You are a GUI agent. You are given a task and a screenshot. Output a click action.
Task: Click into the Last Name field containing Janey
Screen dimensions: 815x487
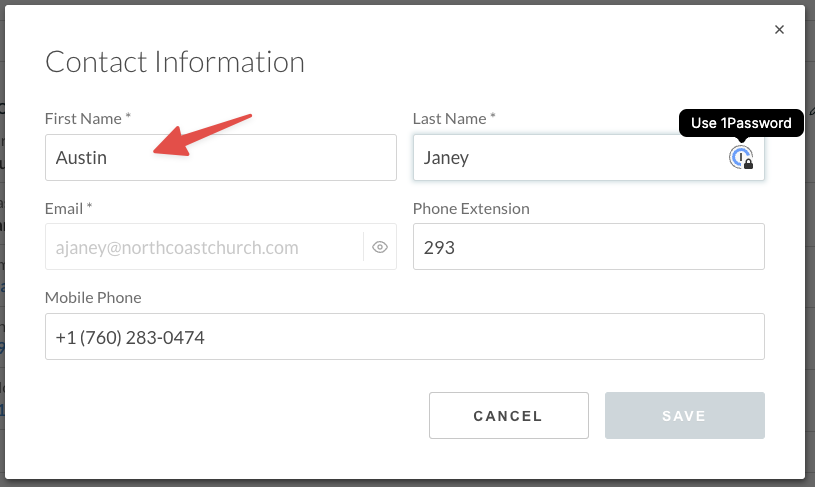(570, 158)
